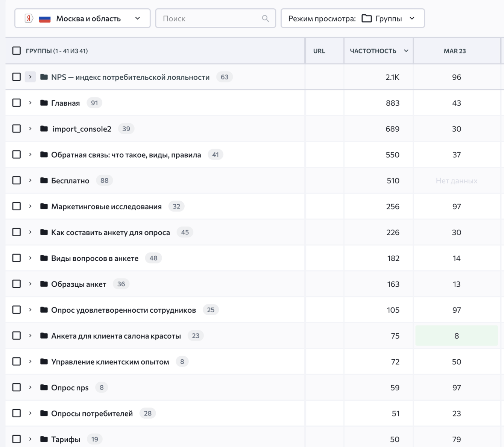Click the folder icon beside Группы view mode

(x=366, y=18)
